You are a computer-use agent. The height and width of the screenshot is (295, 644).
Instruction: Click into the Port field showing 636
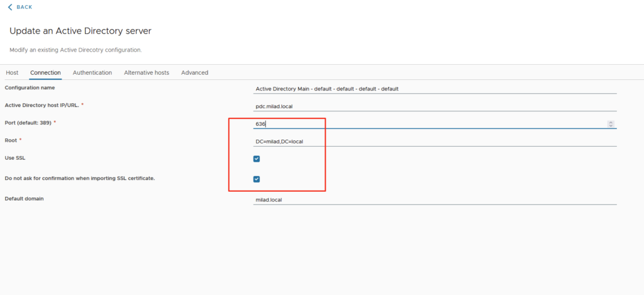coord(428,124)
